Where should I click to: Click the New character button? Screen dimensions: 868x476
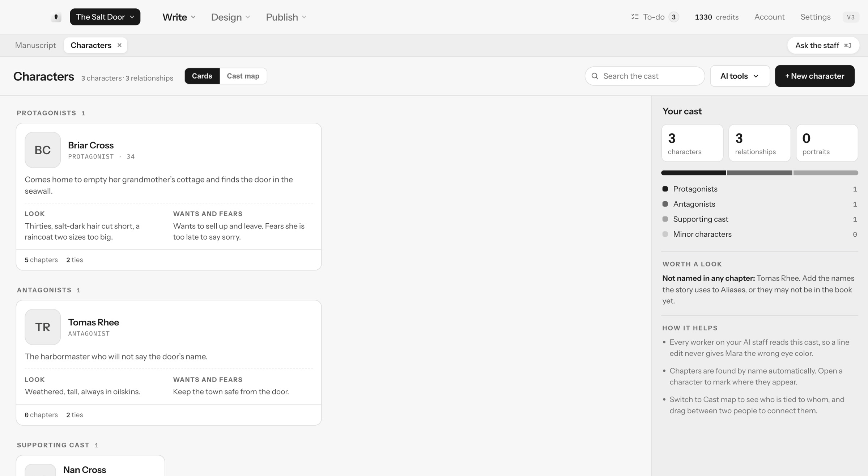coord(814,76)
